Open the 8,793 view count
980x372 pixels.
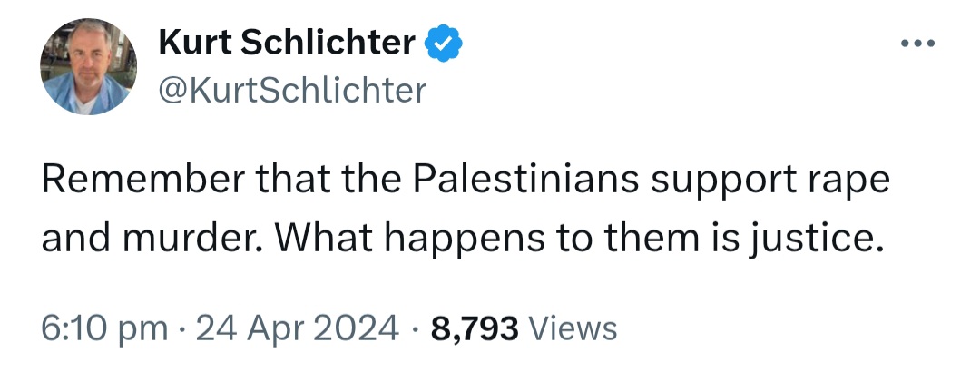475,328
